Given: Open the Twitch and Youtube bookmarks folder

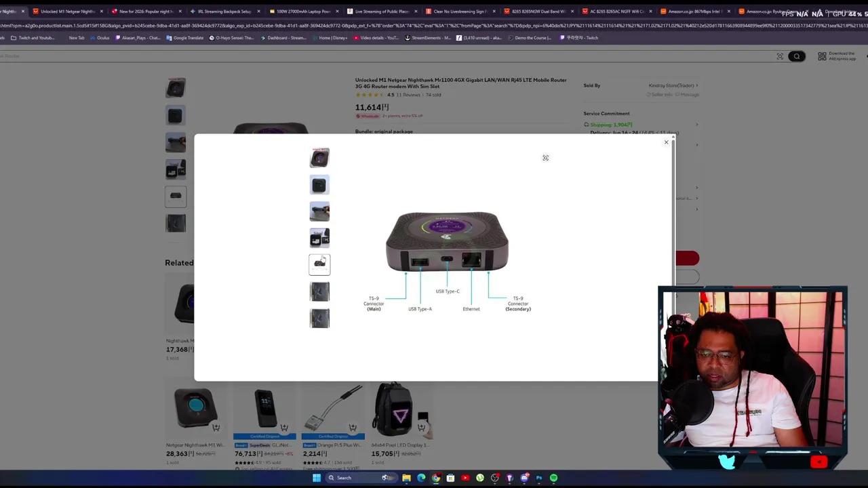Looking at the screenshot, I should pos(33,38).
